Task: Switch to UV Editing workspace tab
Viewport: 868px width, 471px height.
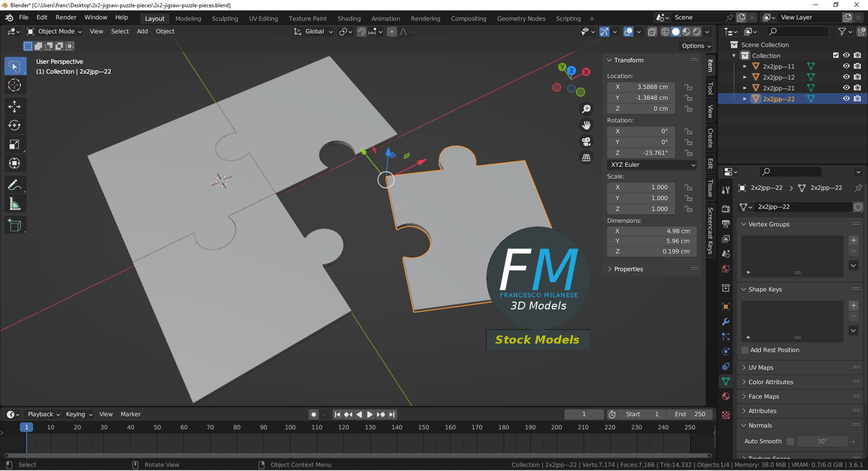Action: click(x=263, y=19)
